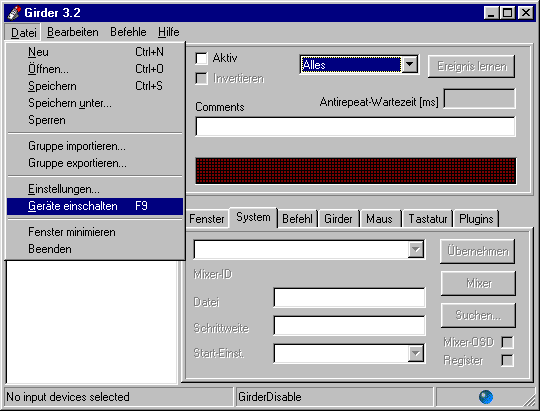Choose Gruppe exportieren...
The image size is (540, 411).
[95, 163]
